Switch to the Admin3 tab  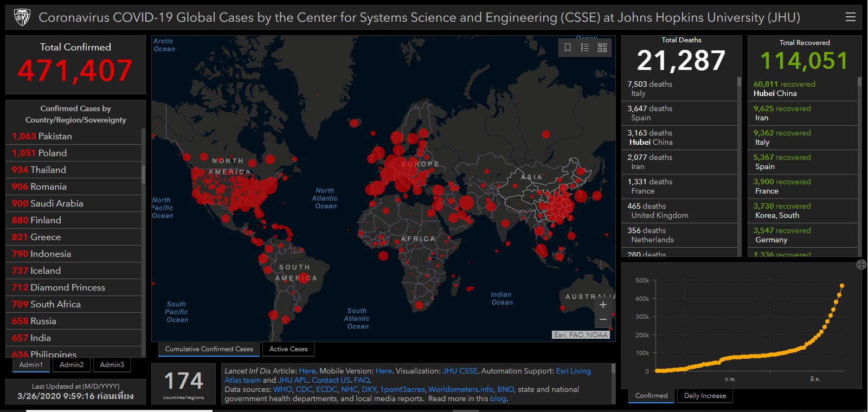point(112,365)
